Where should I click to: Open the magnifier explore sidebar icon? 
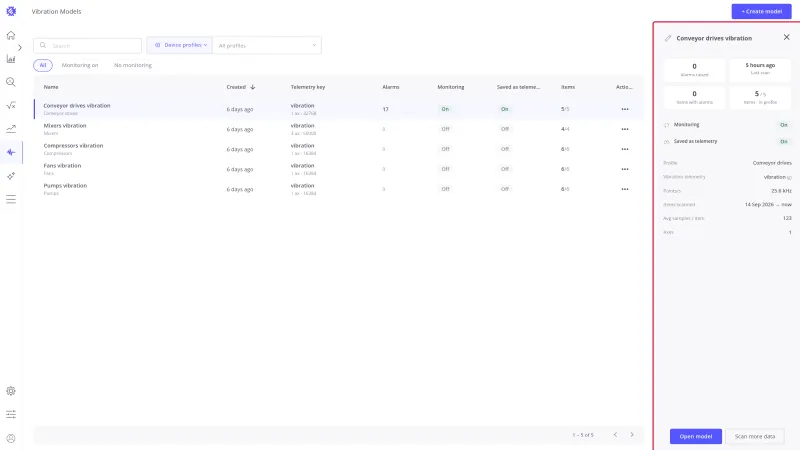coord(11,82)
